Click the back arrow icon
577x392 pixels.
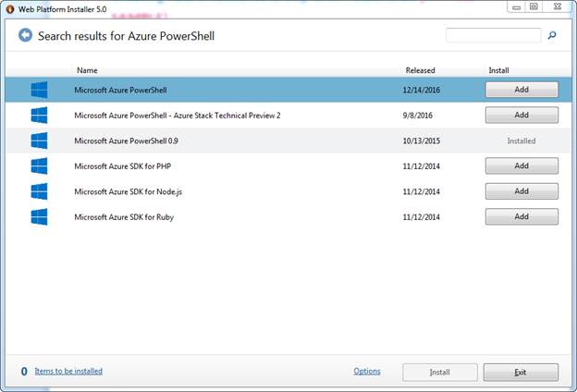coord(25,36)
